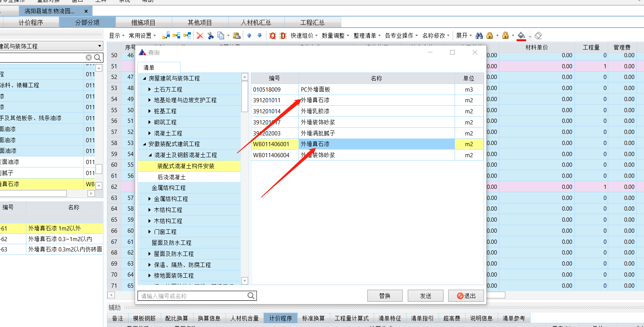
Task: Click the paste clipboard icon
Action: click(237, 35)
